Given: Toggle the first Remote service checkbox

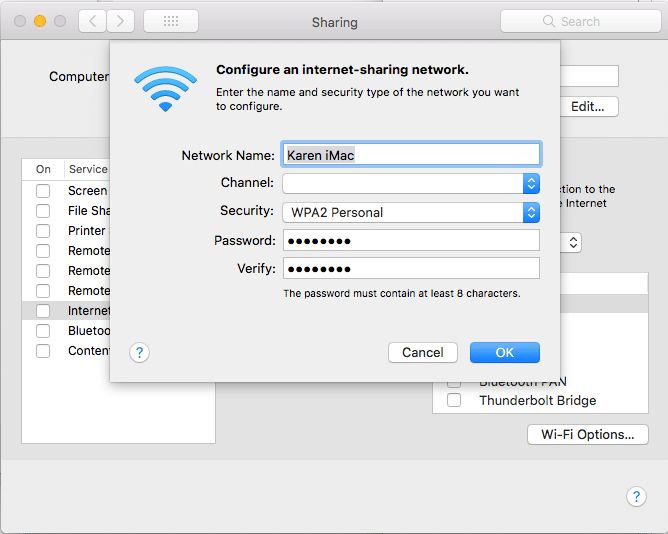Looking at the screenshot, I should tap(43, 251).
